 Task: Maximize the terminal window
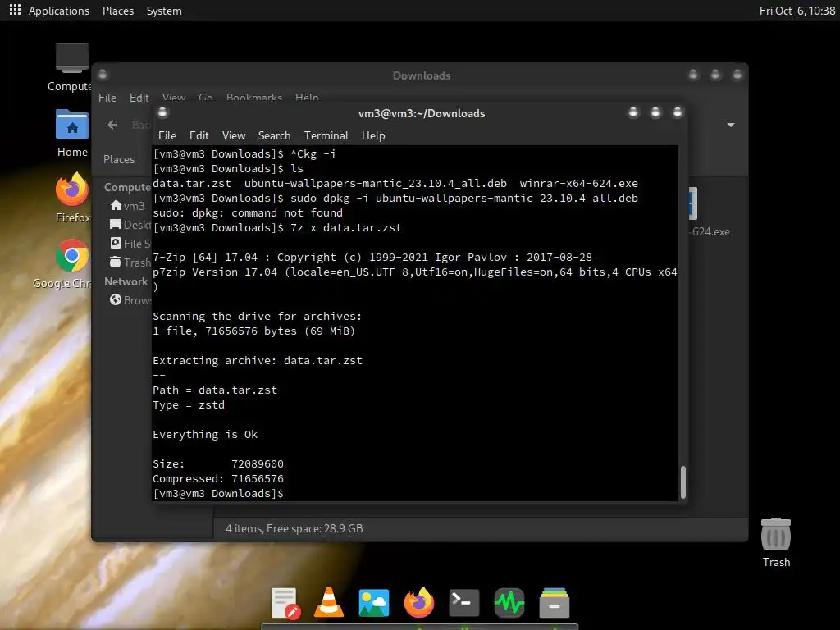655,112
